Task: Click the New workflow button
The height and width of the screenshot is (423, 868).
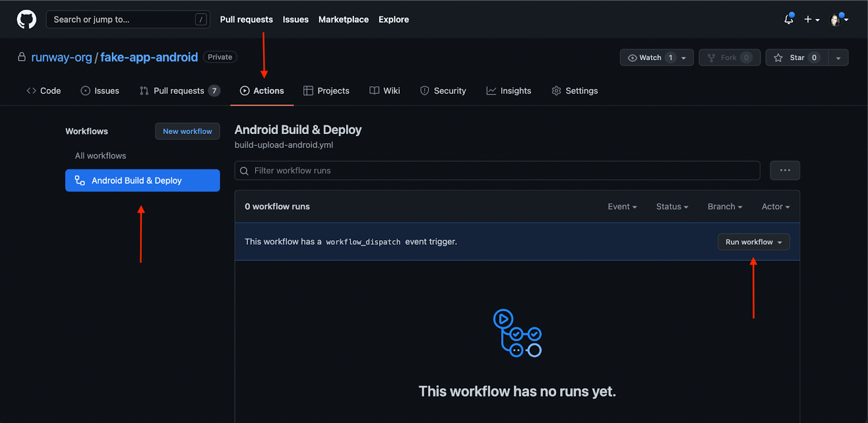Action: (x=188, y=131)
